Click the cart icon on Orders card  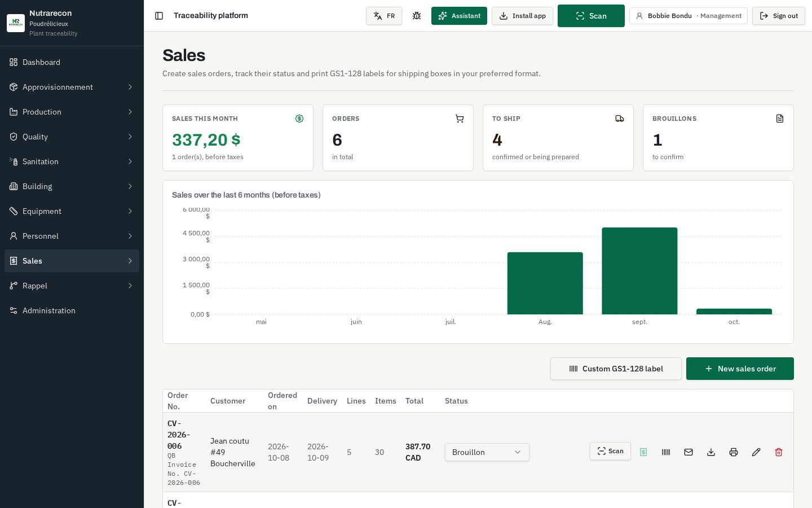(460, 119)
